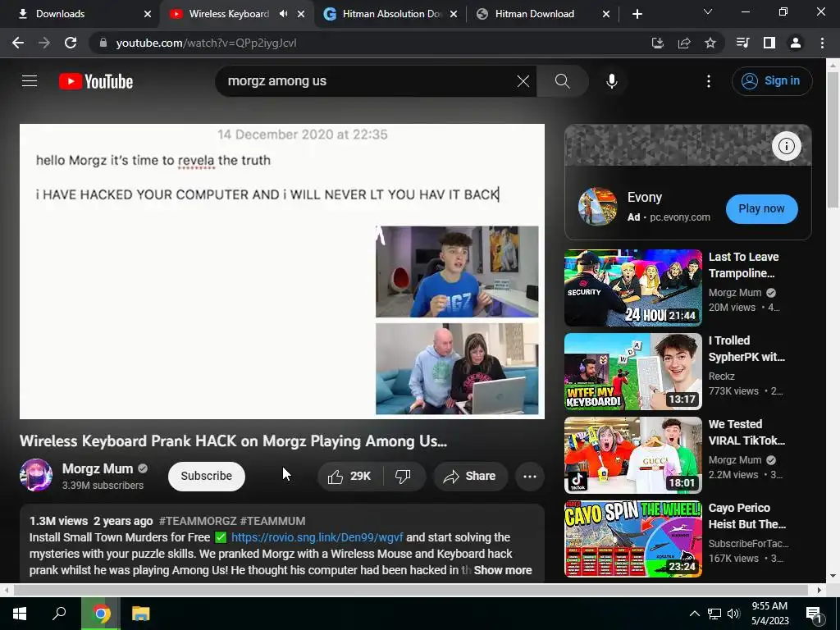
Task: Click Play now on Evony ad
Action: coord(761,209)
